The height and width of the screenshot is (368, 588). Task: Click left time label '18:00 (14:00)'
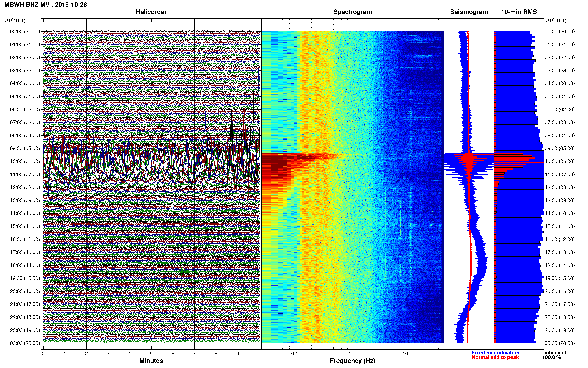(25, 265)
